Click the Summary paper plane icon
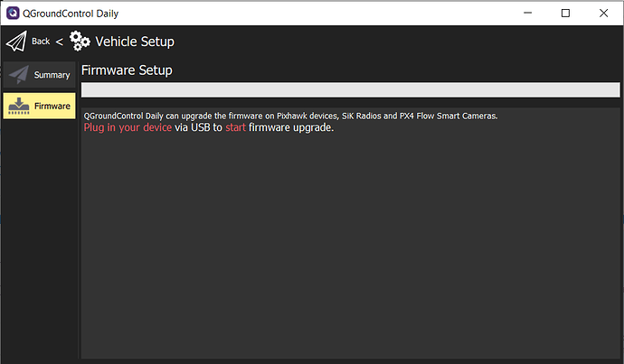 19,75
